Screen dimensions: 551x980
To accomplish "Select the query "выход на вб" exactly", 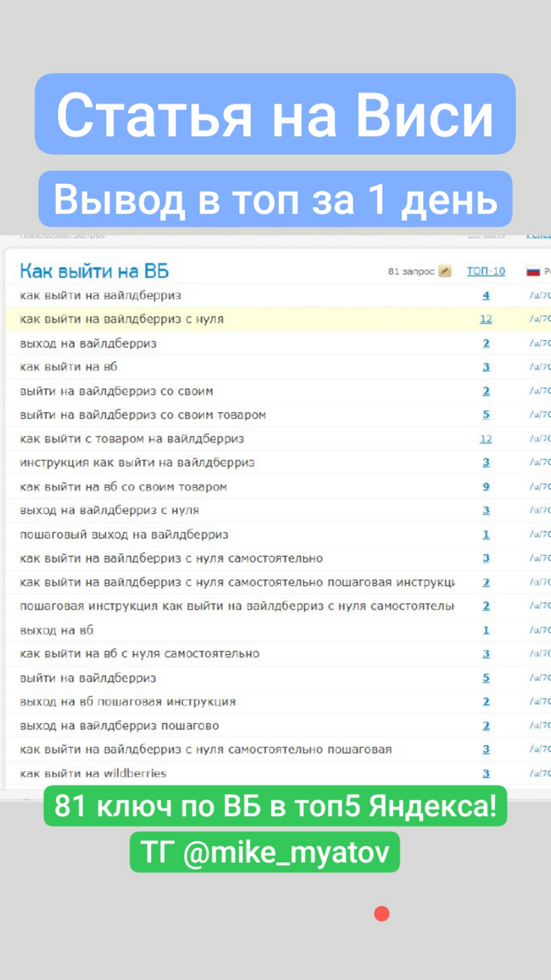I will pos(56,630).
